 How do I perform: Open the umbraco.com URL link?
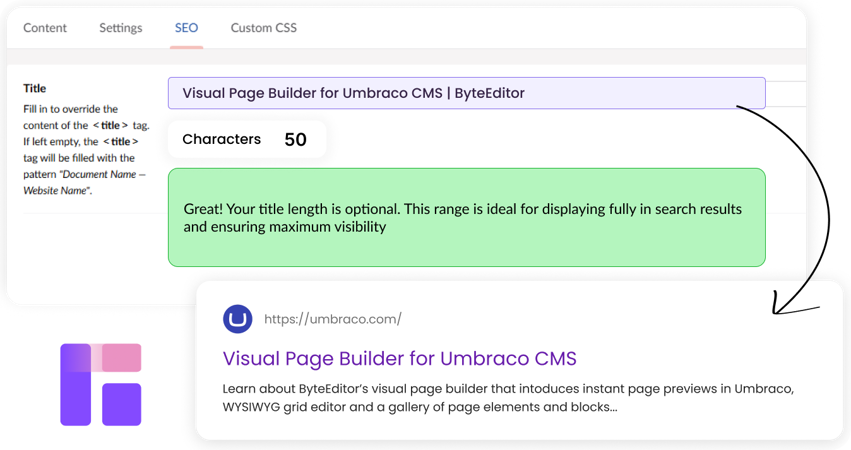[333, 320]
